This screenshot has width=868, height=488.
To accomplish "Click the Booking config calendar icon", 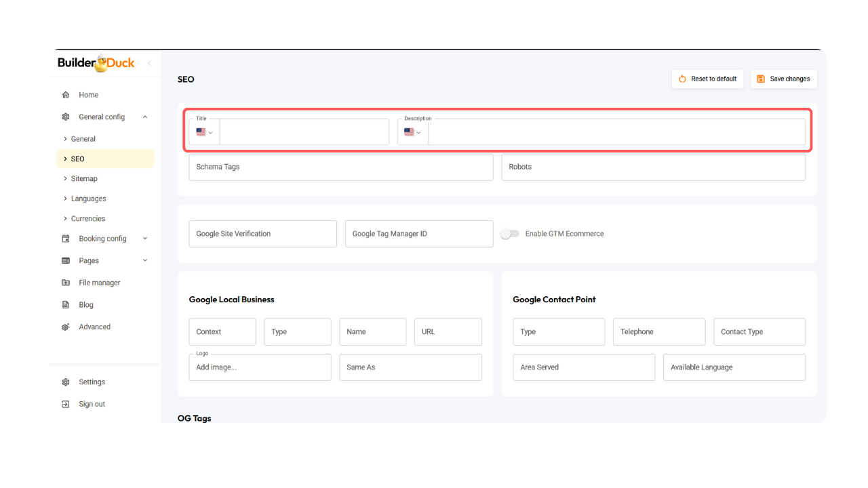I will [66, 239].
